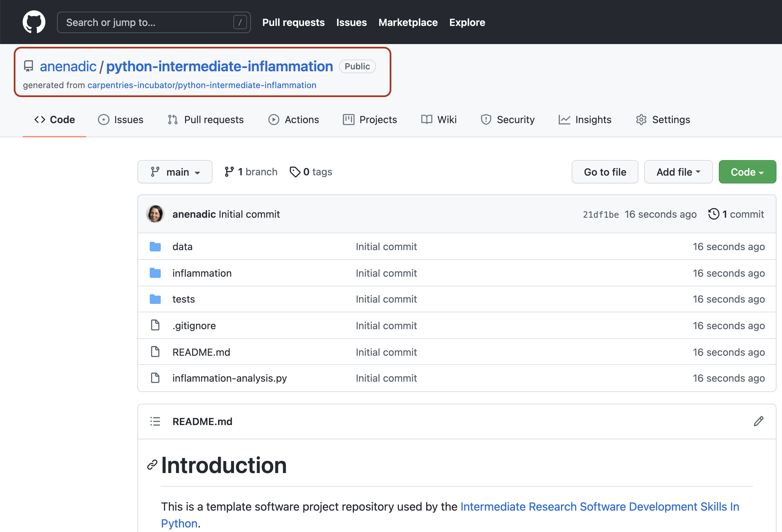This screenshot has height=532, width=782.
Task: Click the Go to file button
Action: 605,172
